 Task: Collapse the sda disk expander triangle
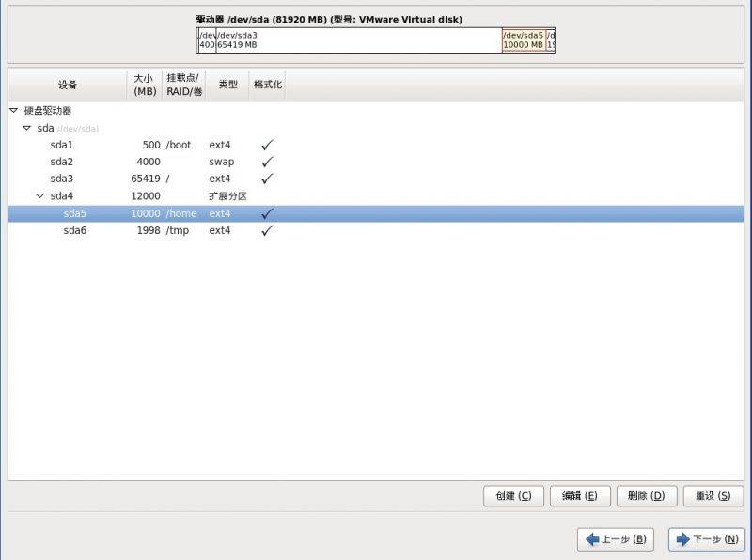point(26,128)
